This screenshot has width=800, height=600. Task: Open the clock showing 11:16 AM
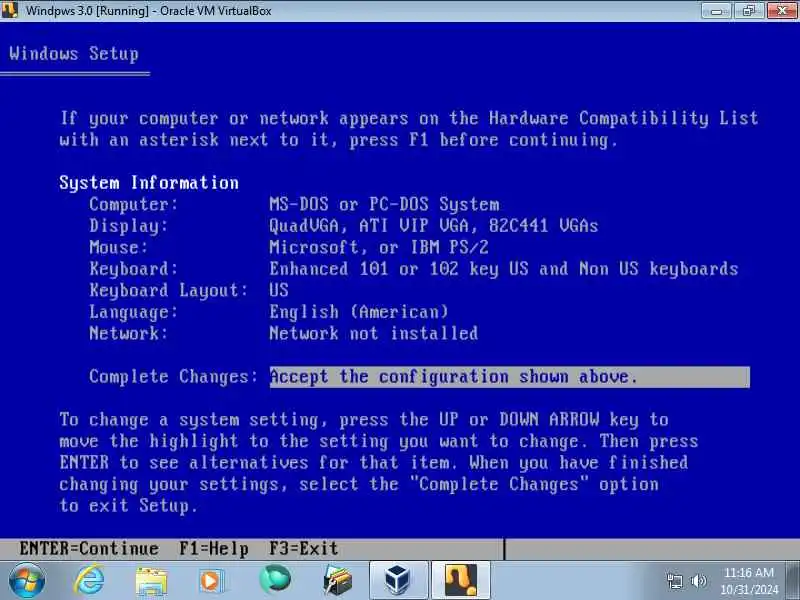(x=749, y=581)
